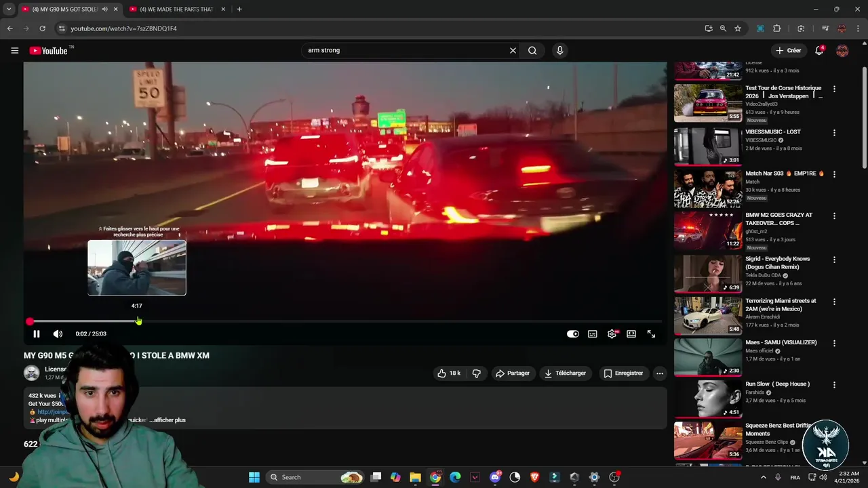The width and height of the screenshot is (868, 488).
Task: Share the video via Partager
Action: pyautogui.click(x=513, y=373)
